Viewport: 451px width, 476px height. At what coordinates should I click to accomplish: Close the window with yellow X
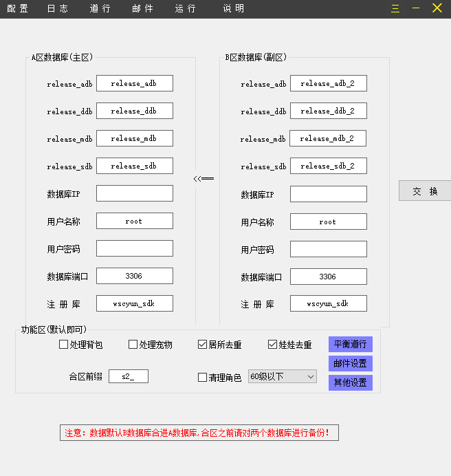[437, 8]
